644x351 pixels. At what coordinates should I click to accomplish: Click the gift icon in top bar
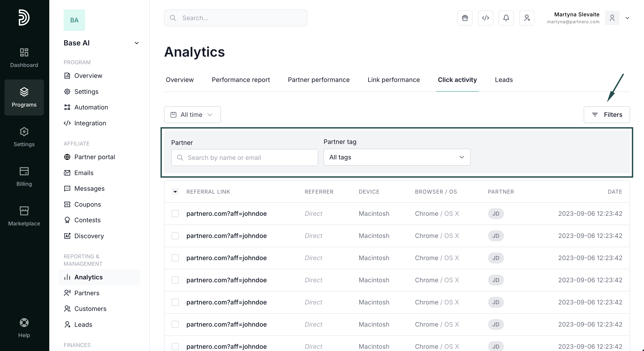click(465, 18)
